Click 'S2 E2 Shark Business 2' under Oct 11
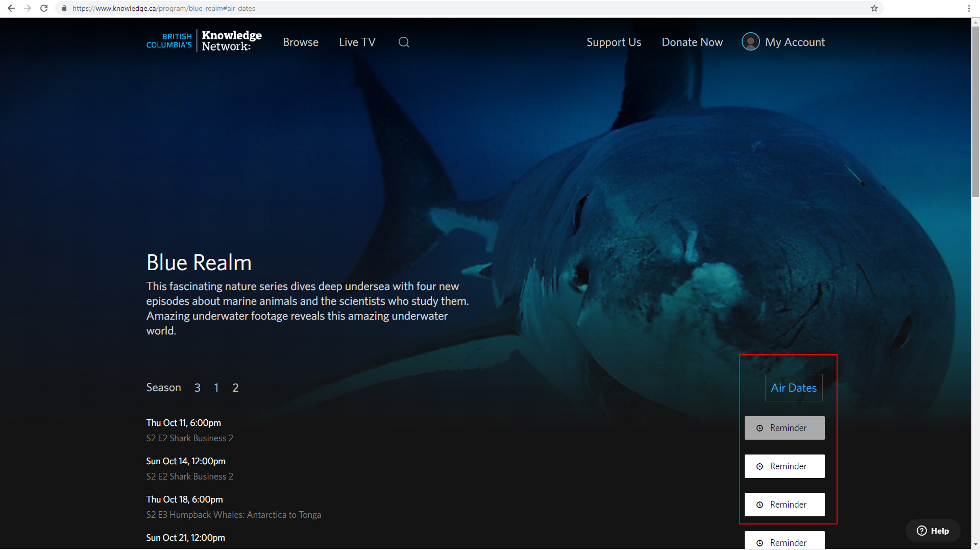The height and width of the screenshot is (550, 980). click(x=190, y=438)
